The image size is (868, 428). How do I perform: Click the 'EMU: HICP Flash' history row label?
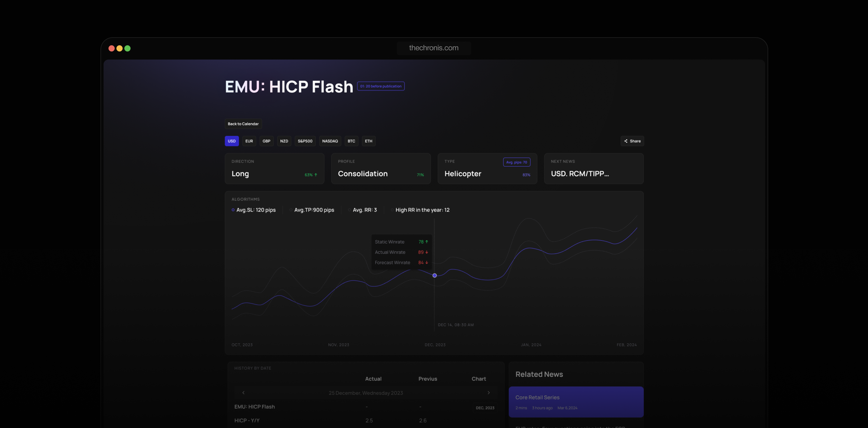coord(255,407)
